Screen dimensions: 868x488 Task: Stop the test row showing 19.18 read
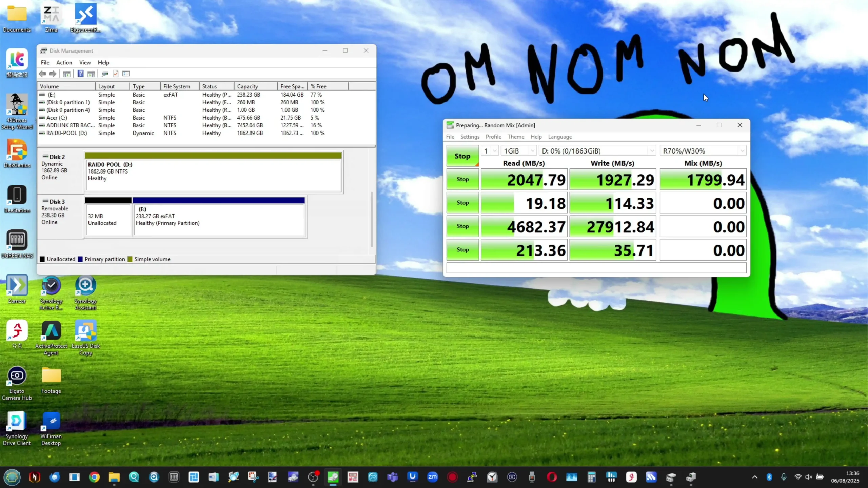pos(462,203)
